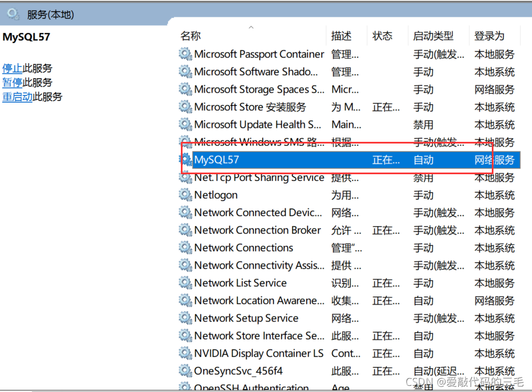Sort by the 描述 column header

[x=341, y=36]
